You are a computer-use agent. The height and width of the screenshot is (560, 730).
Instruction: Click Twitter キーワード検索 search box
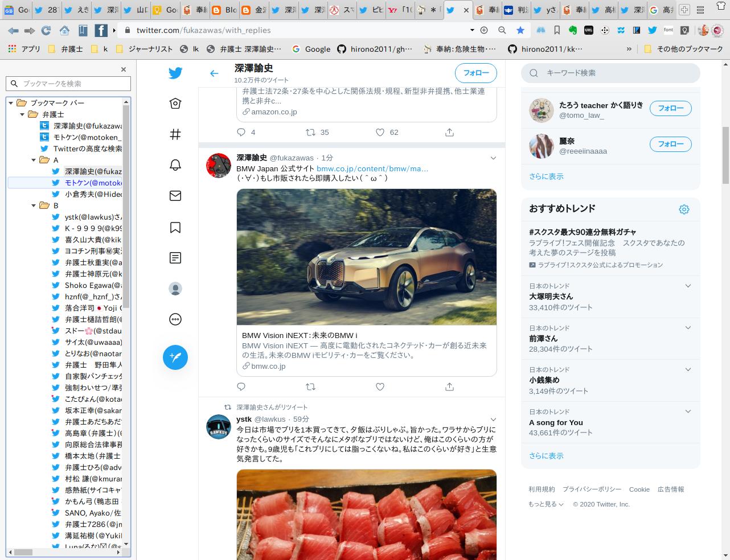(610, 73)
